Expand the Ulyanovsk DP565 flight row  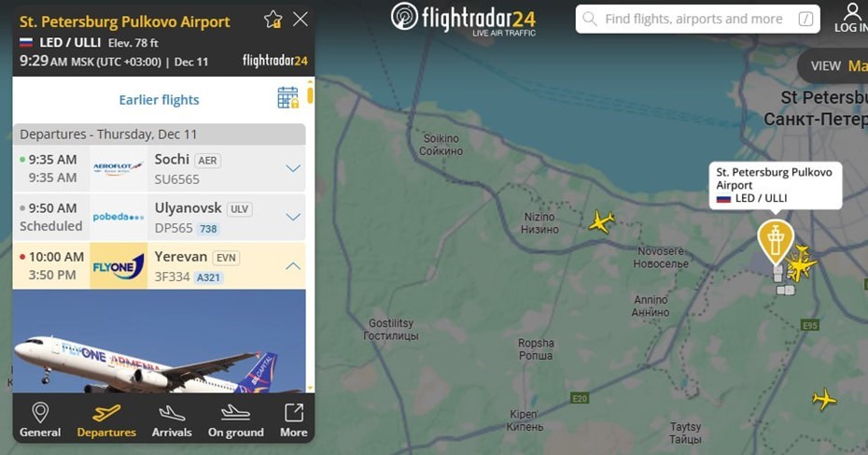coord(159,218)
